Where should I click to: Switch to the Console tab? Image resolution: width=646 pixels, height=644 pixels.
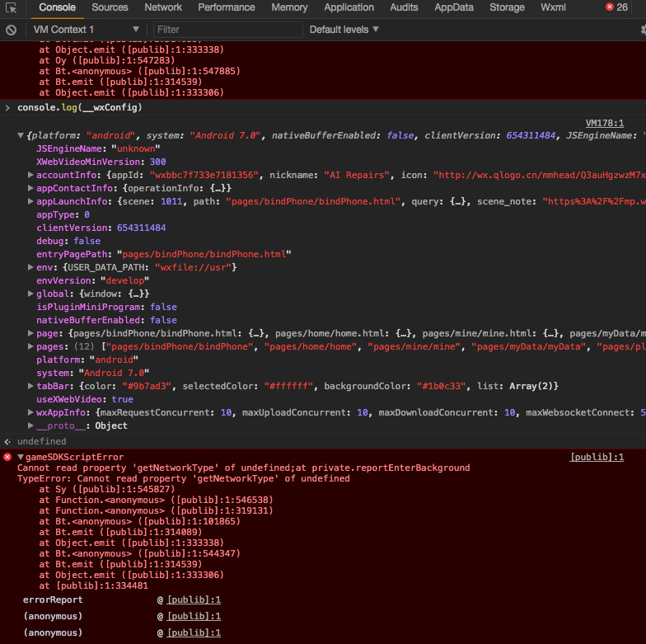coord(58,7)
